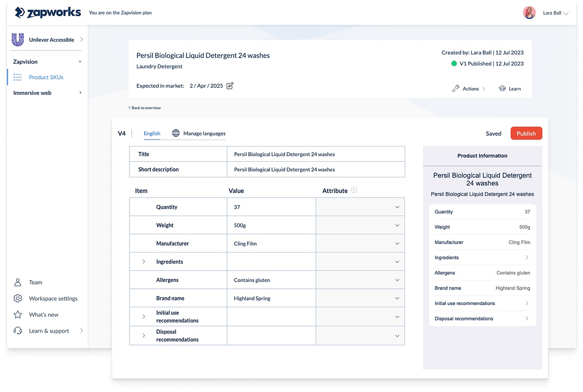Select the English language tab
583x392 pixels.
(152, 134)
